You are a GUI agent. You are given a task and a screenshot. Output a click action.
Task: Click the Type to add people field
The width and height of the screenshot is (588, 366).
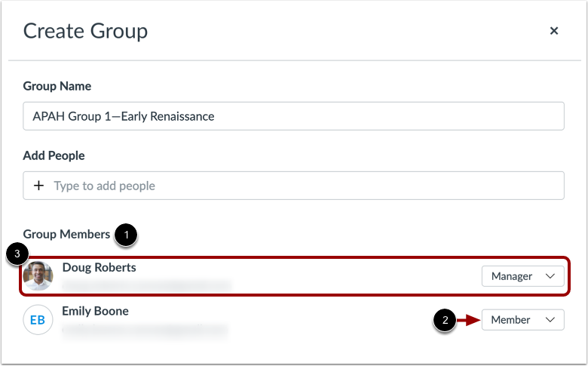pyautogui.click(x=293, y=186)
